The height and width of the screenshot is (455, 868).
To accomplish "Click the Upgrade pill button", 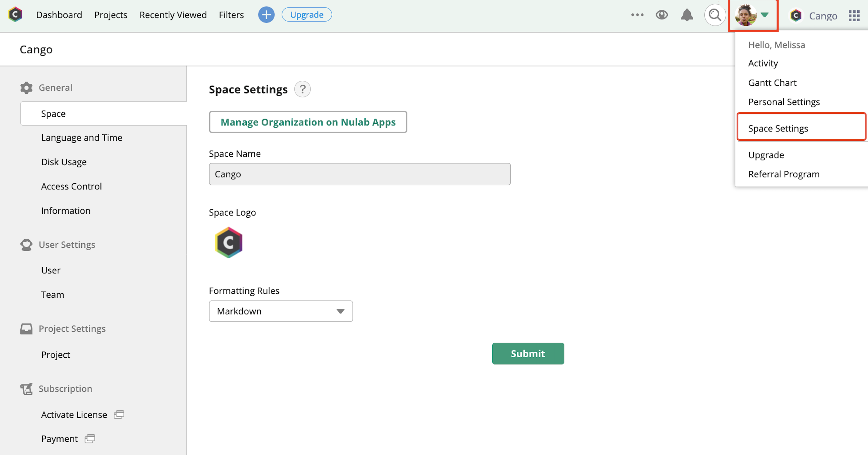I will pyautogui.click(x=307, y=15).
